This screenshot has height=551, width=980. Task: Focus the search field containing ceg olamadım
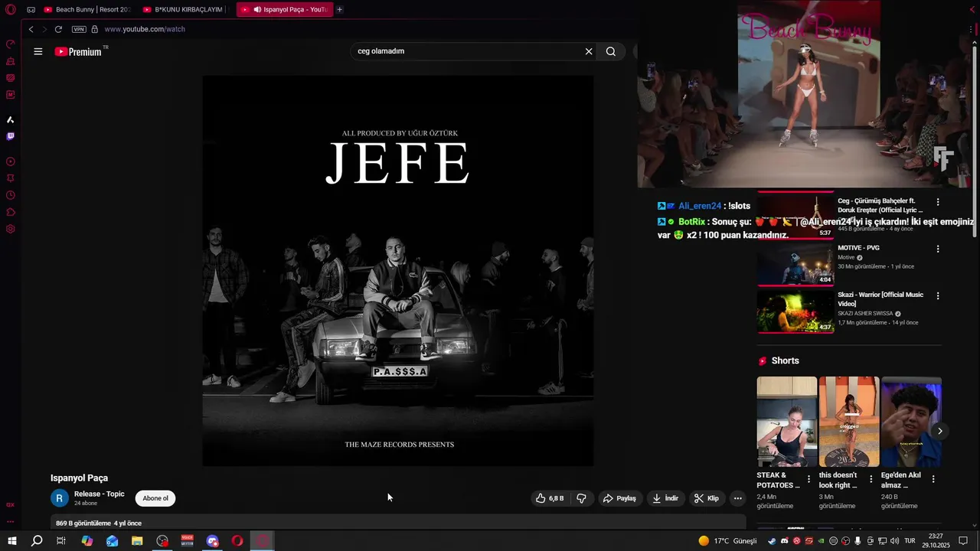[467, 51]
